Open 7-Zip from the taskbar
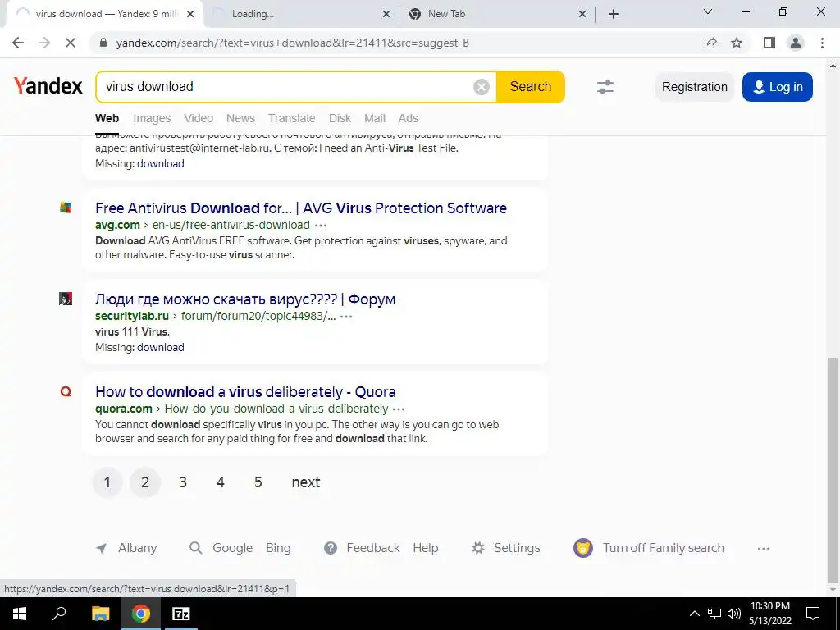Screen dimensions: 840x630 pyautogui.click(x=181, y=614)
